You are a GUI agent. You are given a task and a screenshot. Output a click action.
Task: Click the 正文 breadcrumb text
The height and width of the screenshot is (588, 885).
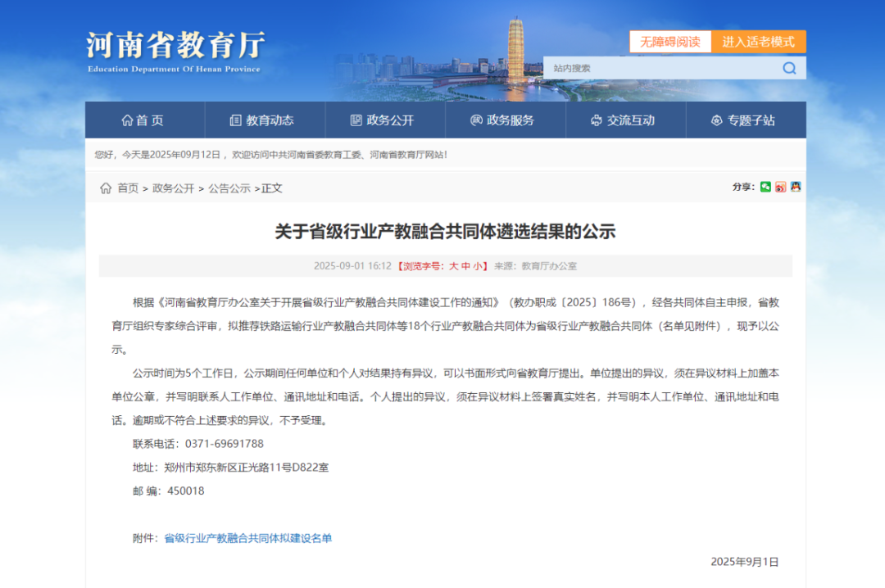(x=271, y=188)
